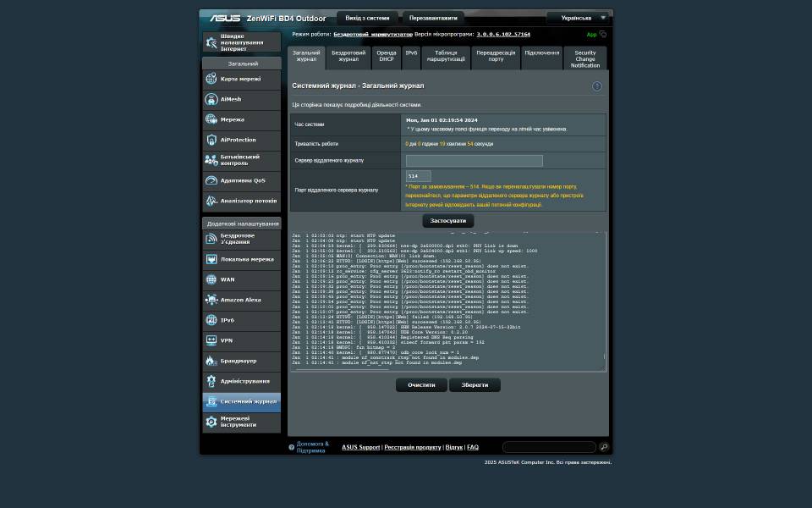Click the remote log server input field
The height and width of the screenshot is (508, 812).
tap(474, 161)
